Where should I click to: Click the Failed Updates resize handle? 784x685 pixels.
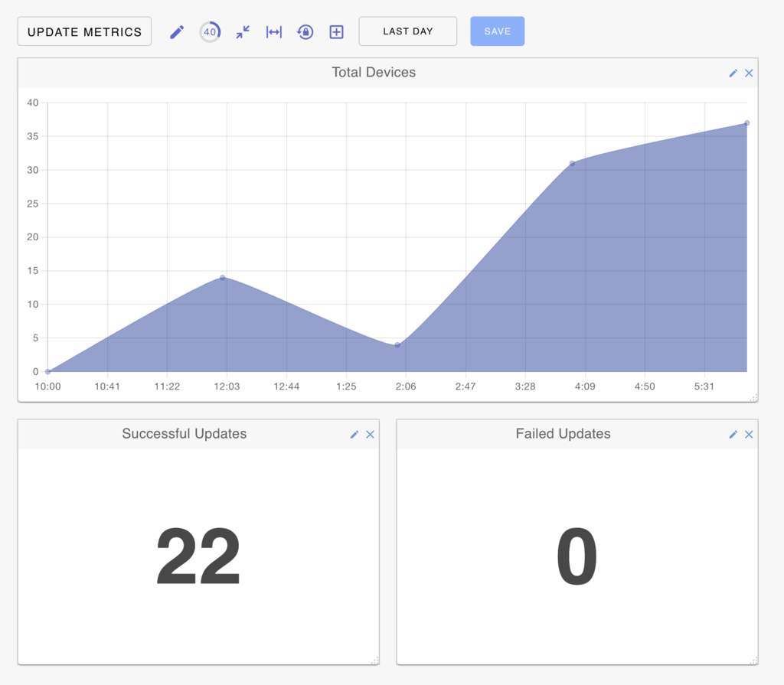coord(753,661)
